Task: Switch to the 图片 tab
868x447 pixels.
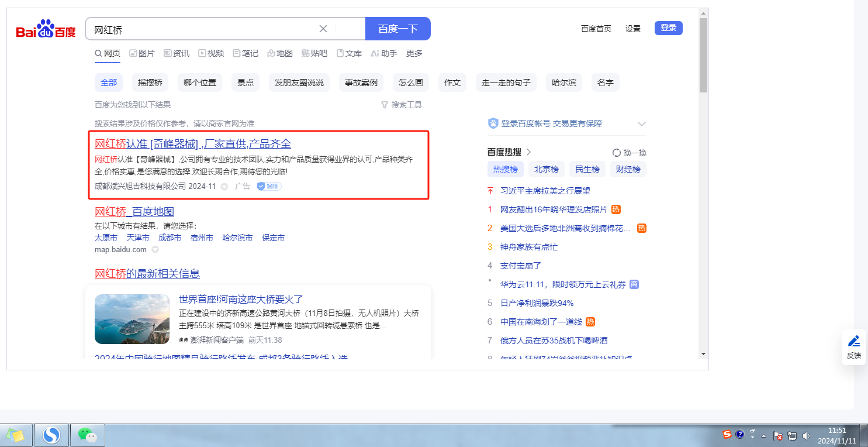Action: (x=142, y=53)
